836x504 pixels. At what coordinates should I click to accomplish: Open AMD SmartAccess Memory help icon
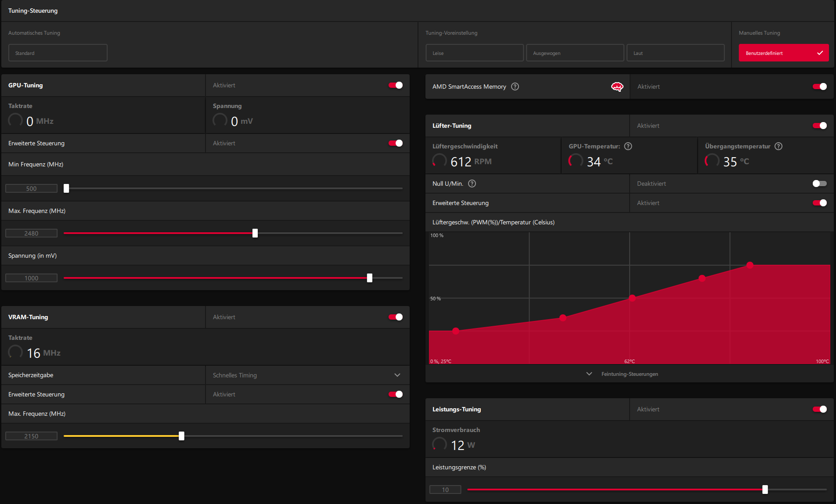point(515,86)
